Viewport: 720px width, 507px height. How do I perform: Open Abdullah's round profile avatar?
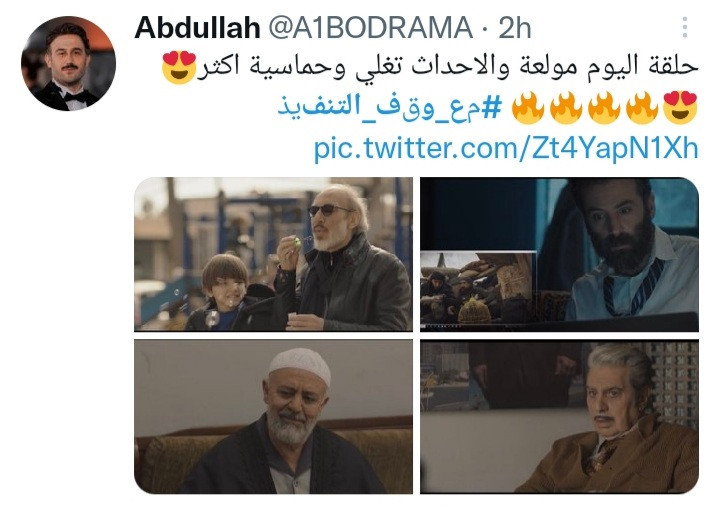click(x=68, y=63)
